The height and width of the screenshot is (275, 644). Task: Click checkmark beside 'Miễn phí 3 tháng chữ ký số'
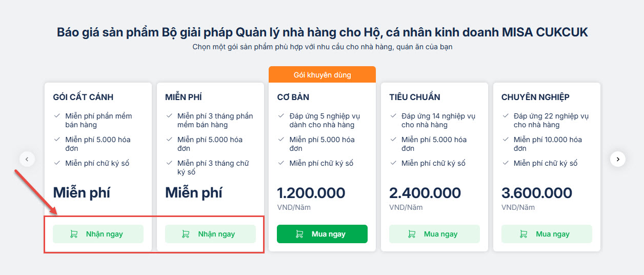[x=169, y=163]
